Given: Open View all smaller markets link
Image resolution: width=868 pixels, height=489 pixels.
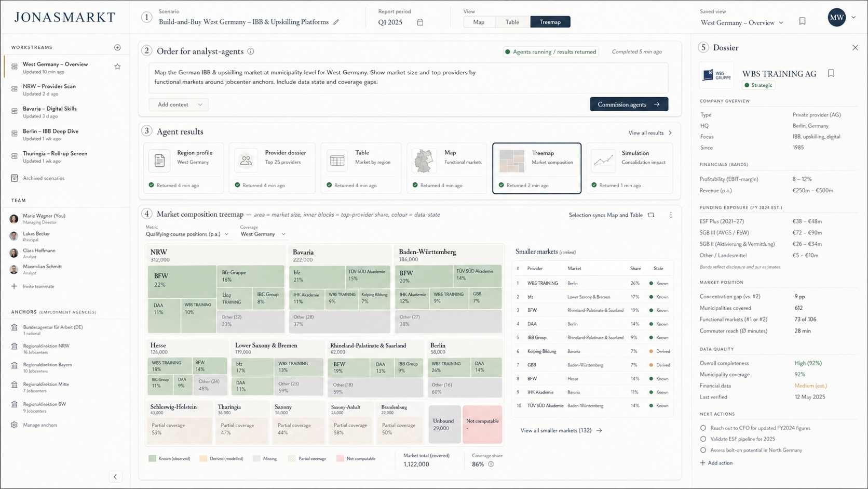Looking at the screenshot, I should coord(561,430).
